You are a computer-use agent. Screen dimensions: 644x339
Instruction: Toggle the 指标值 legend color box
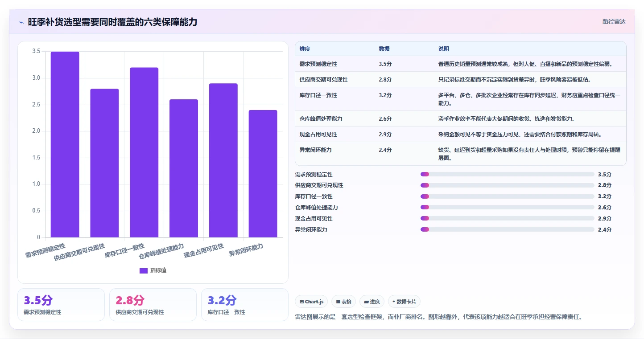pos(144,270)
